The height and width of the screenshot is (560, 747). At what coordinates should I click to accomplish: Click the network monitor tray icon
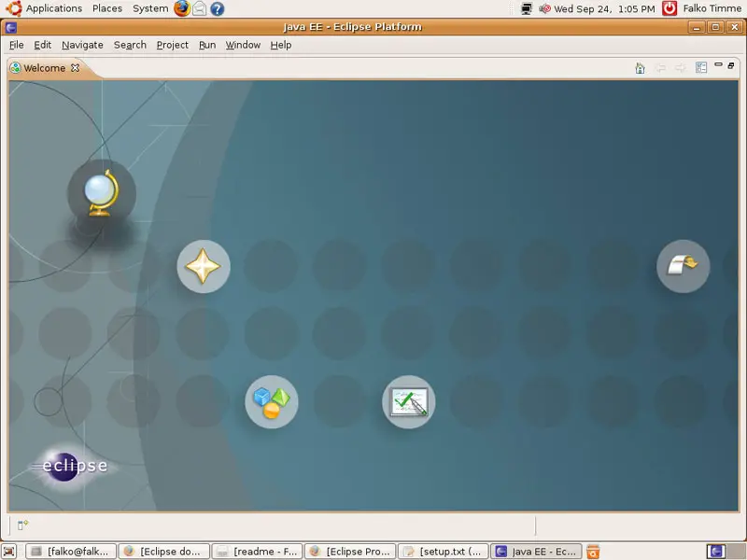pyautogui.click(x=526, y=8)
